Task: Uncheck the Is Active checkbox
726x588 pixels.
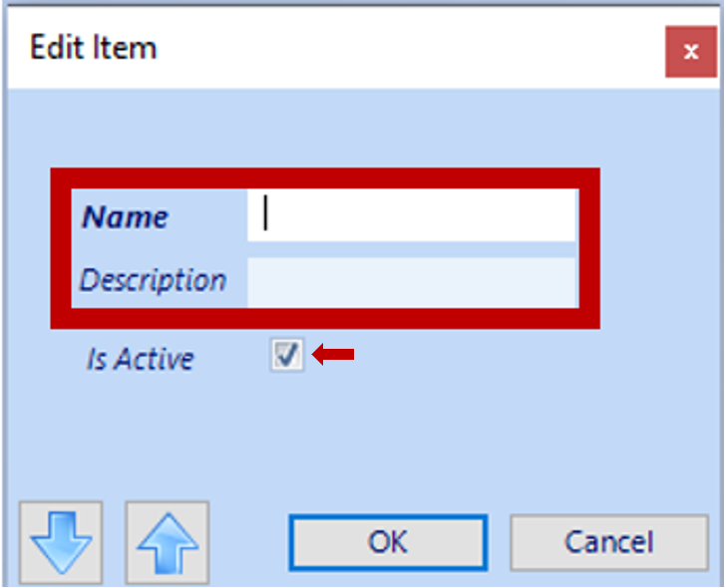Action: coord(287,355)
